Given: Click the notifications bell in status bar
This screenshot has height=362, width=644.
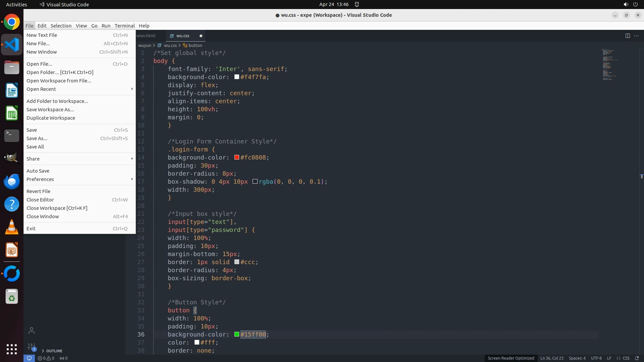Looking at the screenshot, I should pos(637,358).
